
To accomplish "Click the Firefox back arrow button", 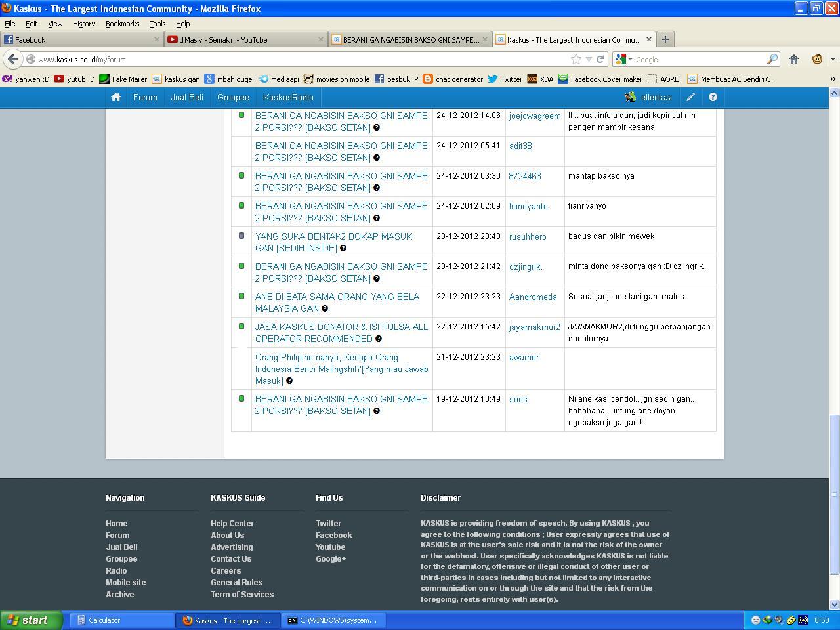I will (12, 59).
